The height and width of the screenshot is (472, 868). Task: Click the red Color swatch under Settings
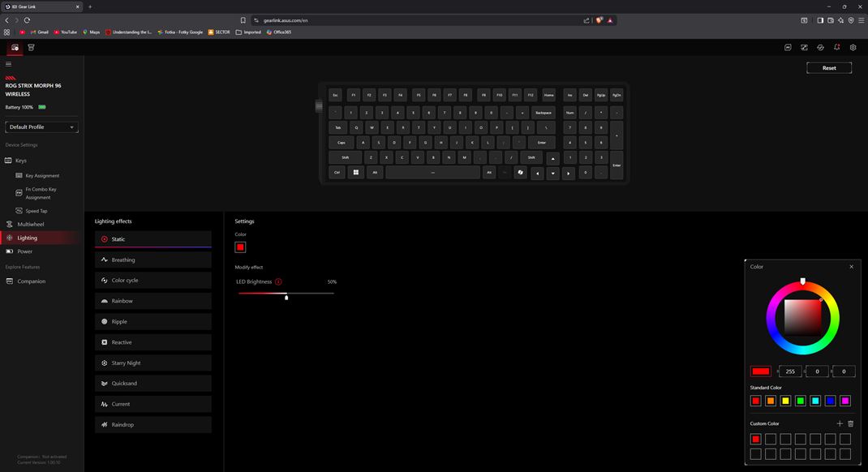[240, 247]
